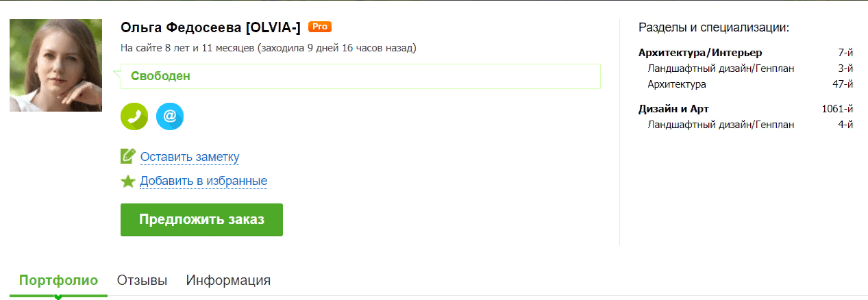Click Ландшафтный дизайн/Генплан under Архитектура/Интерьер
Image resolution: width=868 pixels, height=300 pixels.
click(x=721, y=68)
